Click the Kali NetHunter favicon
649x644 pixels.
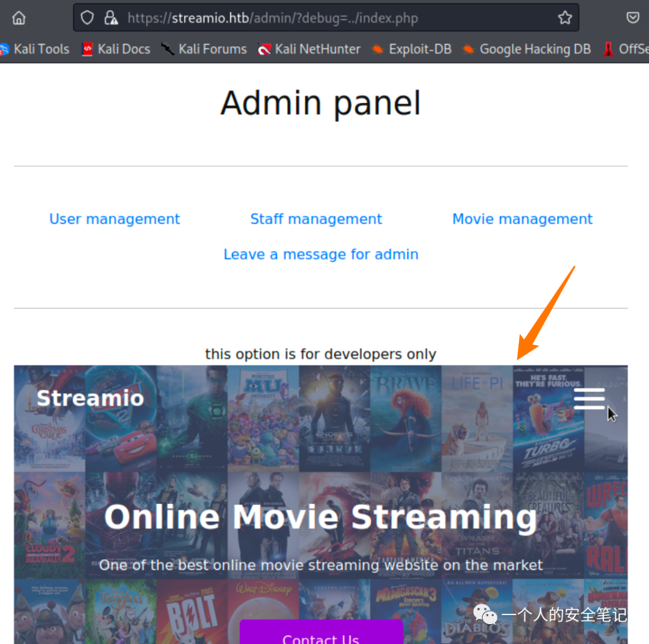pyautogui.click(x=264, y=50)
